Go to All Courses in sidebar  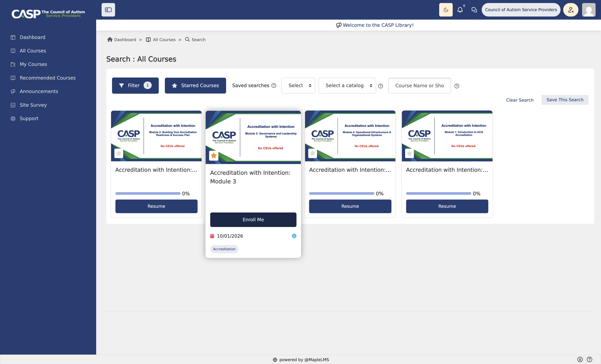(x=33, y=51)
